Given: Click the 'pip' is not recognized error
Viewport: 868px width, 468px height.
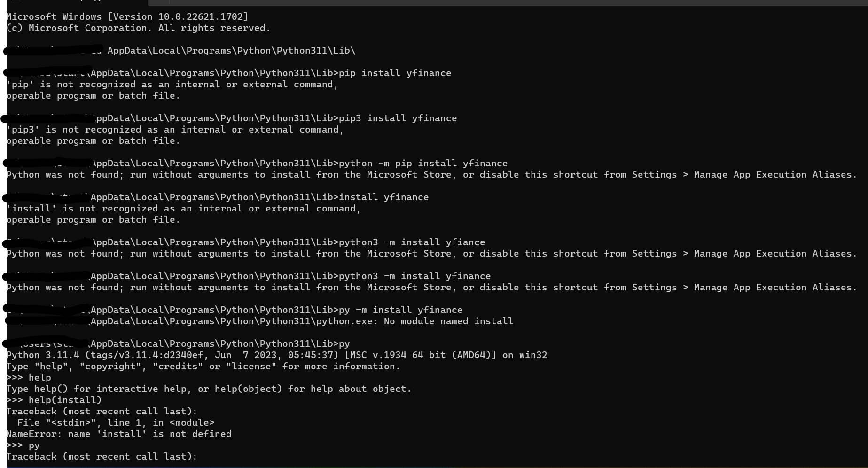Looking at the screenshot, I should coord(172,85).
